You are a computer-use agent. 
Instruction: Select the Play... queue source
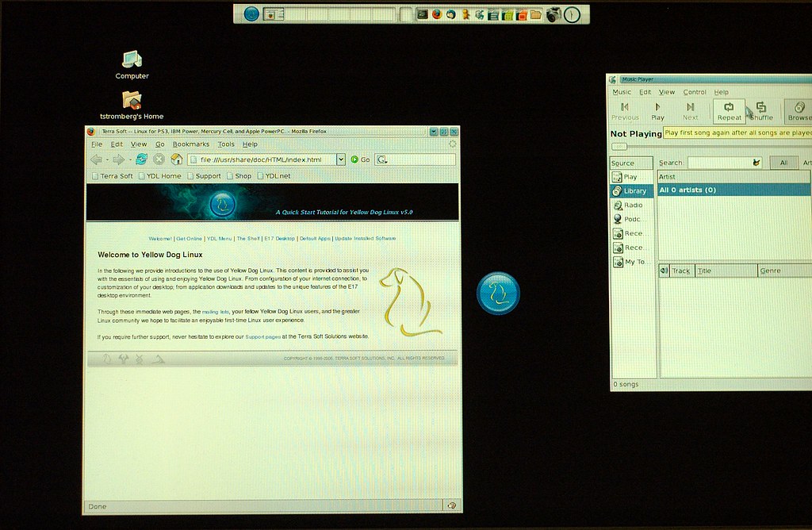click(632, 177)
